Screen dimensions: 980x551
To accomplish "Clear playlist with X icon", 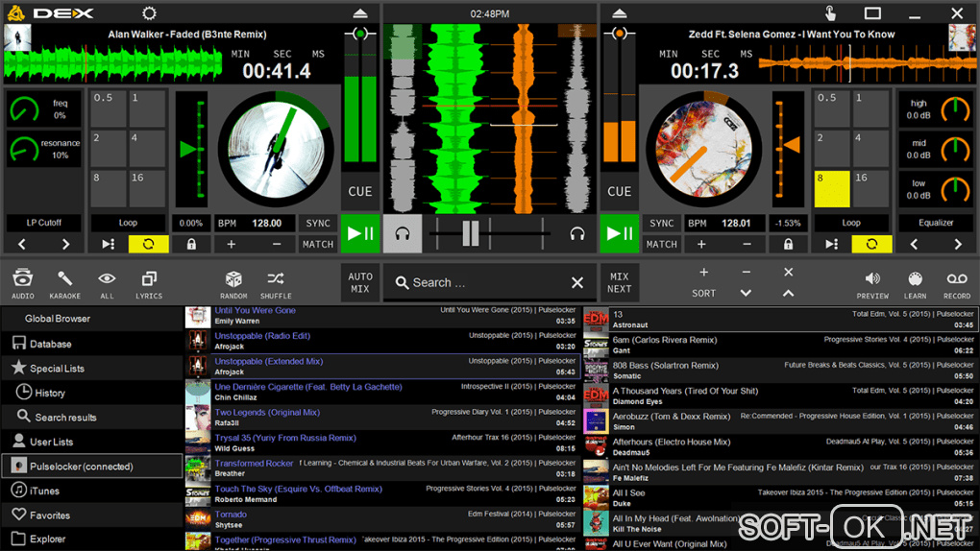I will coord(788,273).
